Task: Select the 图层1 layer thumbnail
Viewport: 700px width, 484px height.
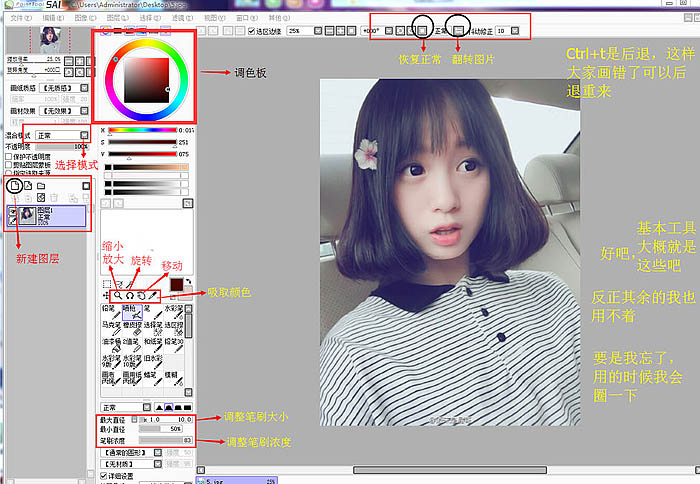Action: pos(27,215)
